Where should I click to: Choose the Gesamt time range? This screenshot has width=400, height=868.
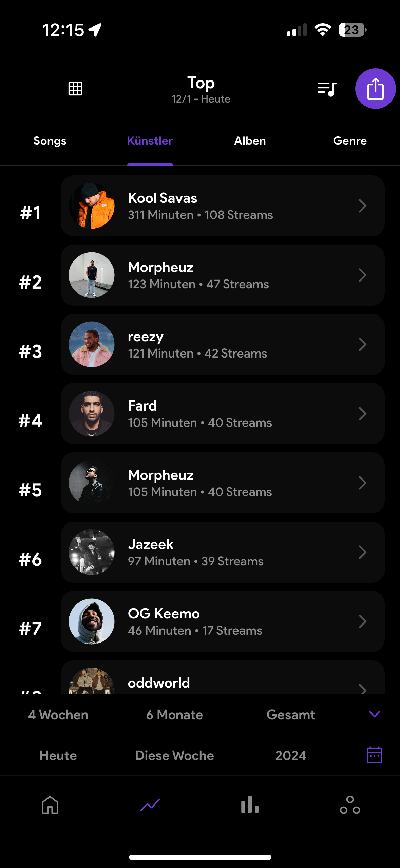pyautogui.click(x=291, y=715)
